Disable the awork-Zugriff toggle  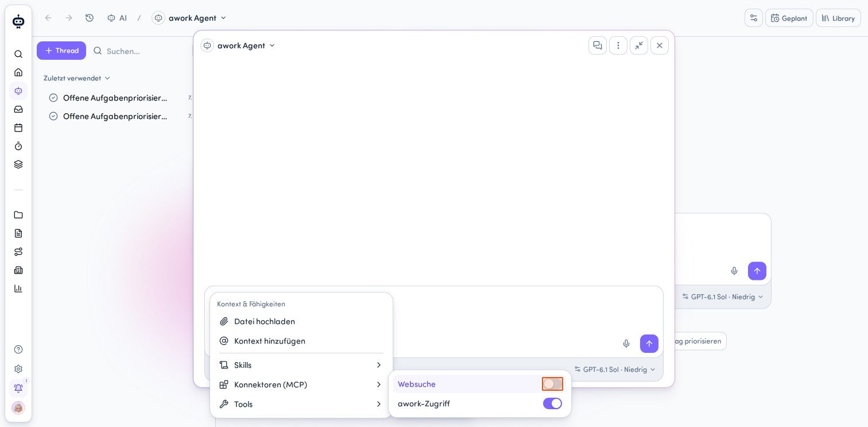(553, 403)
